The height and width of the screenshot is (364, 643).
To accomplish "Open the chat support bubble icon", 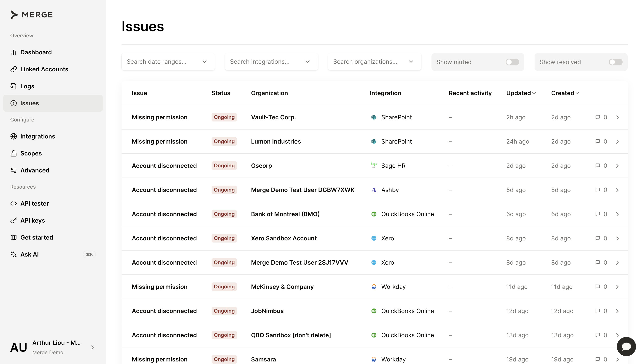I will pyautogui.click(x=626, y=347).
